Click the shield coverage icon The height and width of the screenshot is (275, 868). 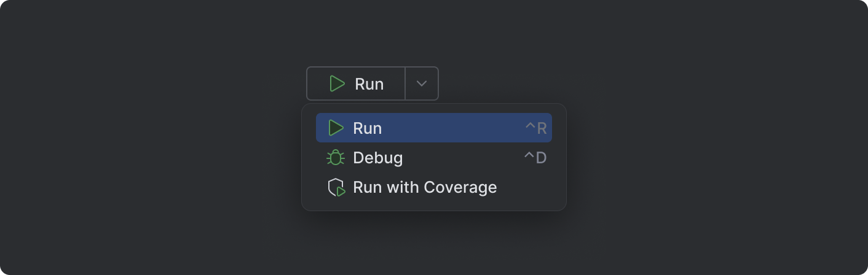pyautogui.click(x=335, y=187)
